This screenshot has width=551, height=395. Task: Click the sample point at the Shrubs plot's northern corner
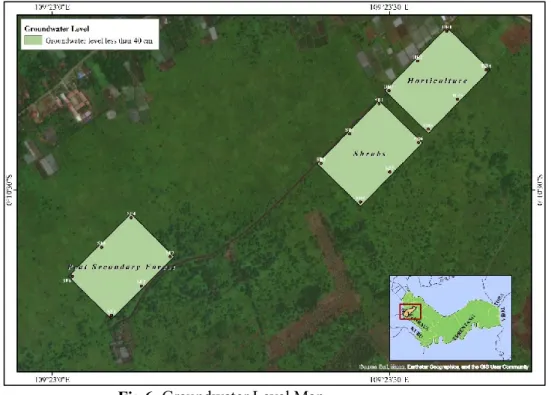(379, 103)
